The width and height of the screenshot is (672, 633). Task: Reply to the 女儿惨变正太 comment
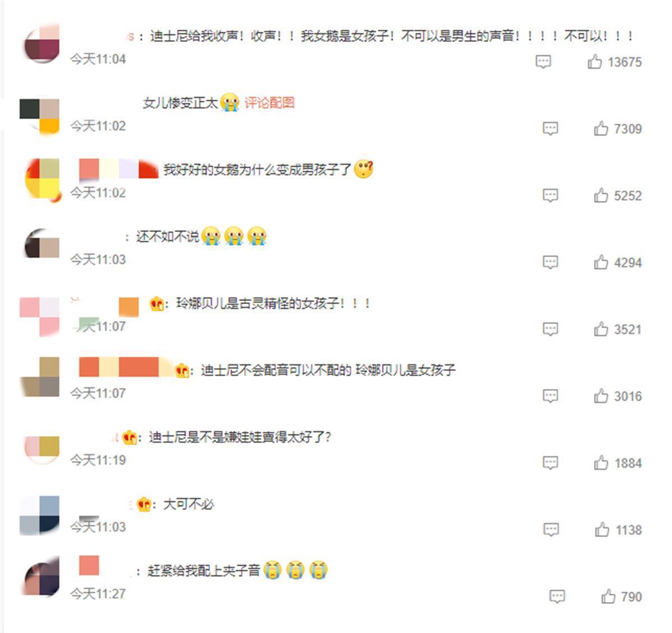[x=550, y=129]
